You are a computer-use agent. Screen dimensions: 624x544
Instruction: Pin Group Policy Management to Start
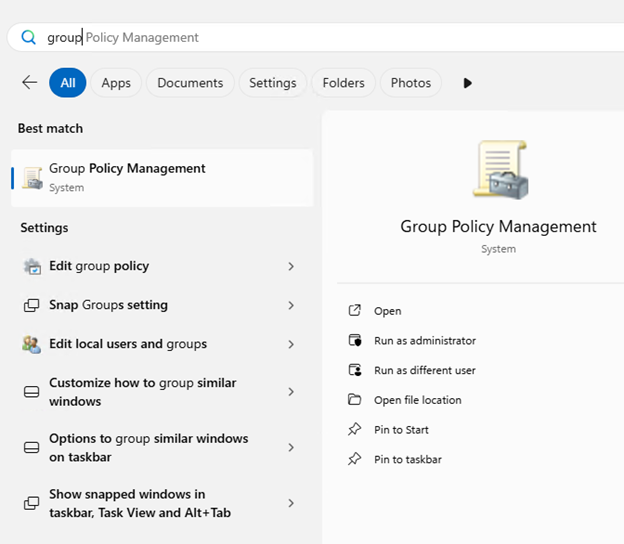(401, 430)
